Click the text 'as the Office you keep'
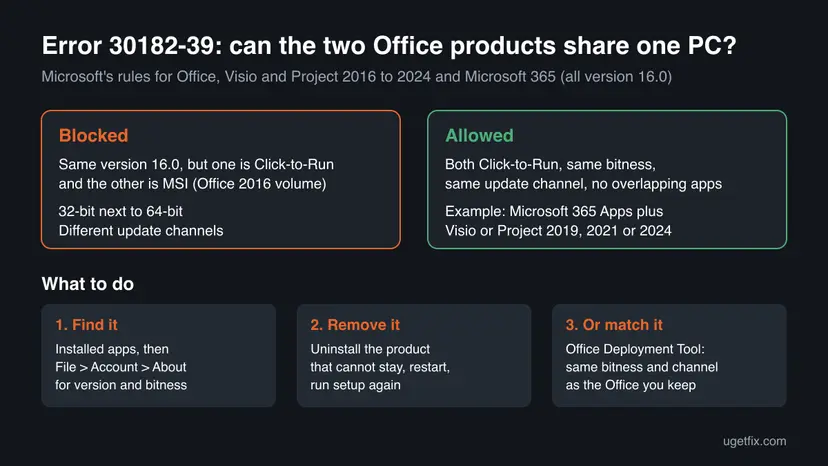 click(x=631, y=385)
